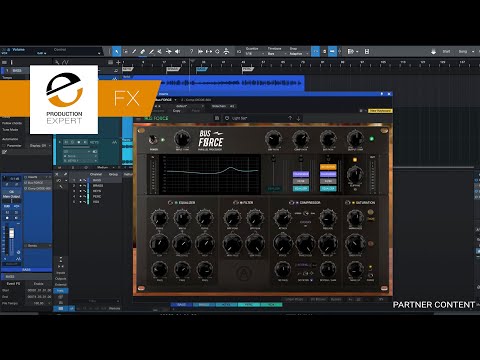Toggle the Compressor section on/off indicator

coord(297,203)
